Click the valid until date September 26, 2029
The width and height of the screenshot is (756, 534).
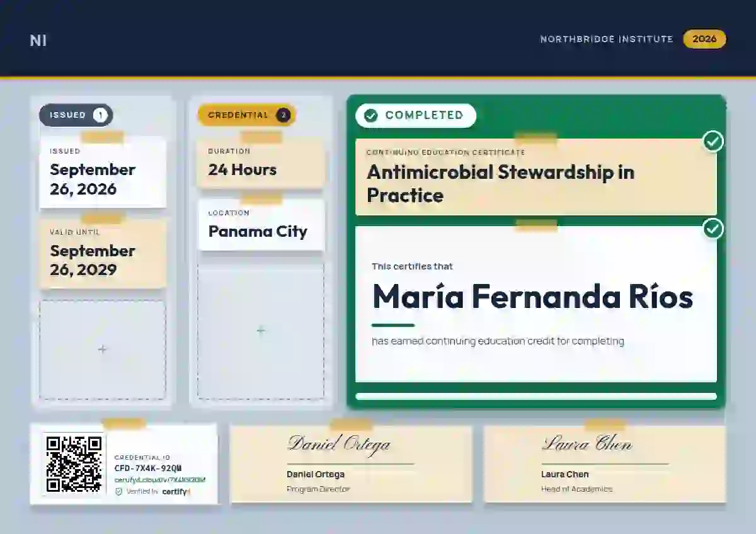tap(93, 260)
